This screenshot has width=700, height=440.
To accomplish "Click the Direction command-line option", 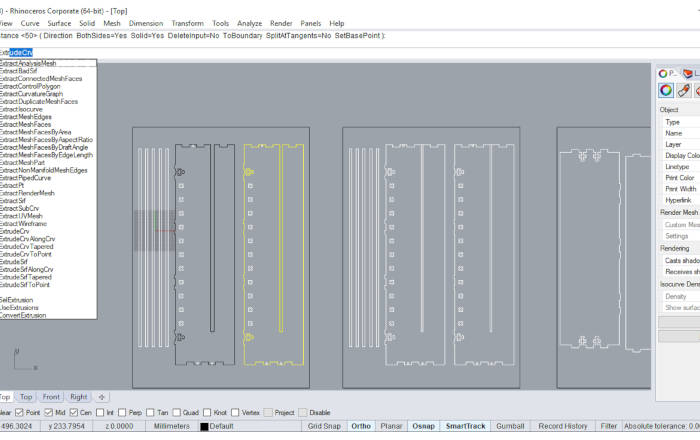I will coord(58,36).
